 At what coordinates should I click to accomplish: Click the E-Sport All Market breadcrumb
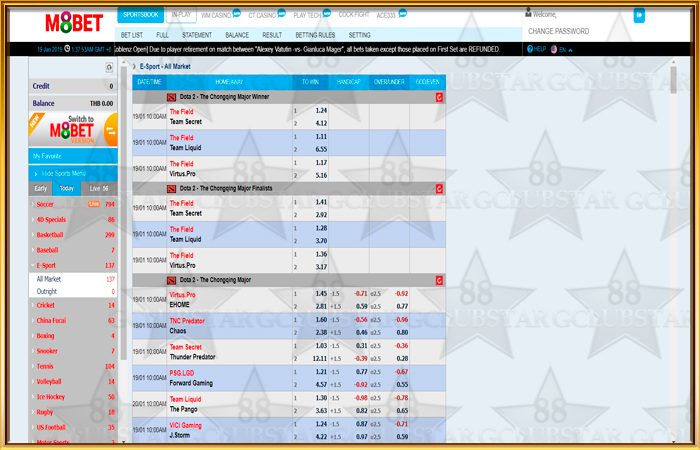pyautogui.click(x=165, y=67)
